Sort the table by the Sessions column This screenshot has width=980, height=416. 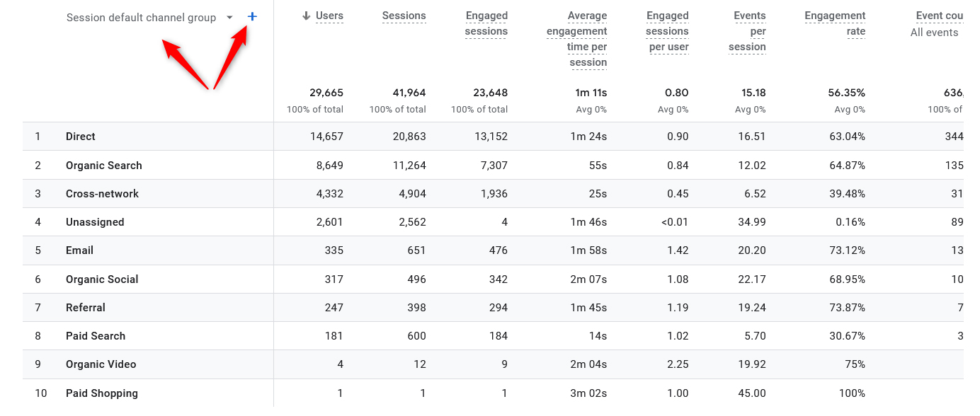pos(404,16)
